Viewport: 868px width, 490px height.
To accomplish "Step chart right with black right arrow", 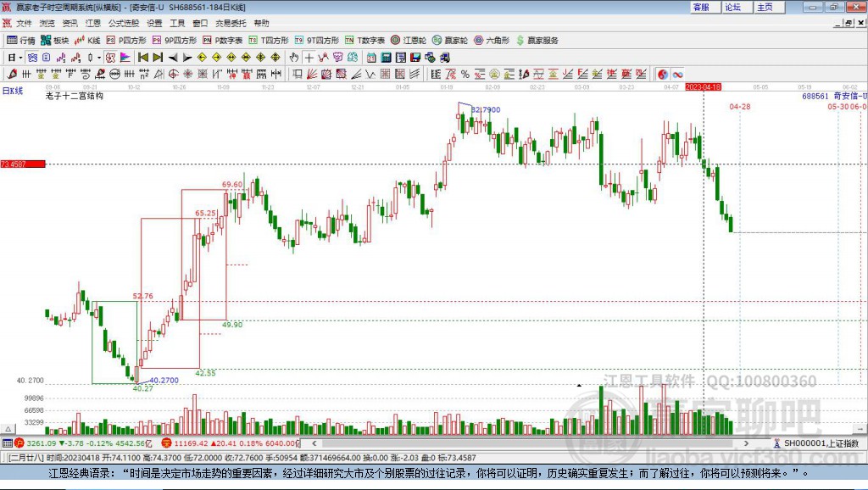I will (187, 57).
